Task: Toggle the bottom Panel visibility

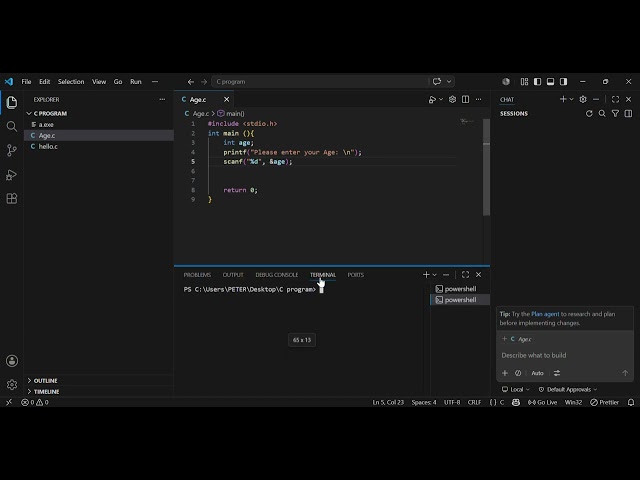Action: click(551, 82)
